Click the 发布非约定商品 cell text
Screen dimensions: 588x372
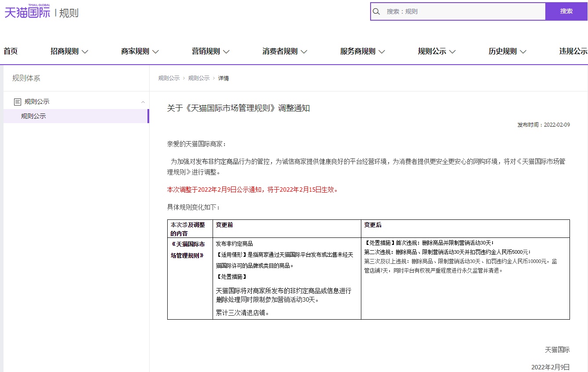pos(234,244)
